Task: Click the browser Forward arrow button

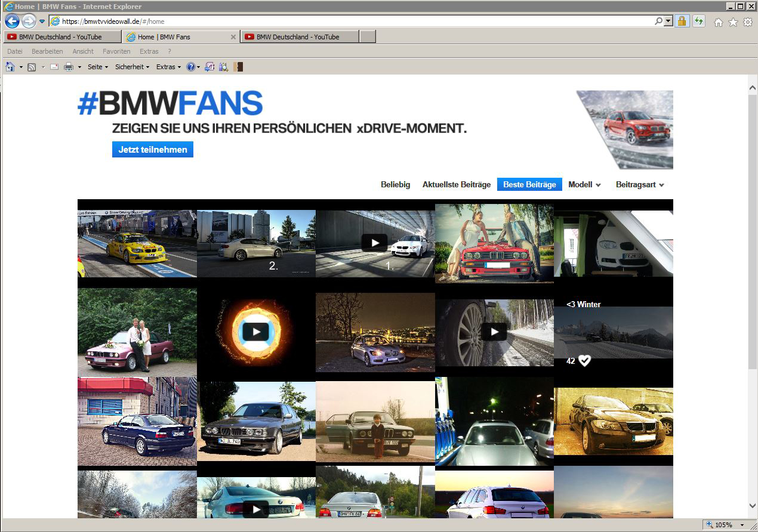Action: [29, 21]
